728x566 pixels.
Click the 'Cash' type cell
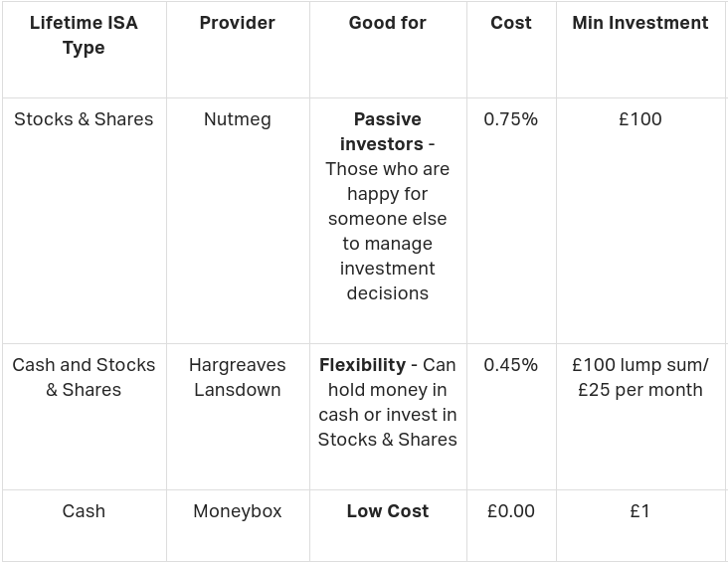tap(84, 511)
